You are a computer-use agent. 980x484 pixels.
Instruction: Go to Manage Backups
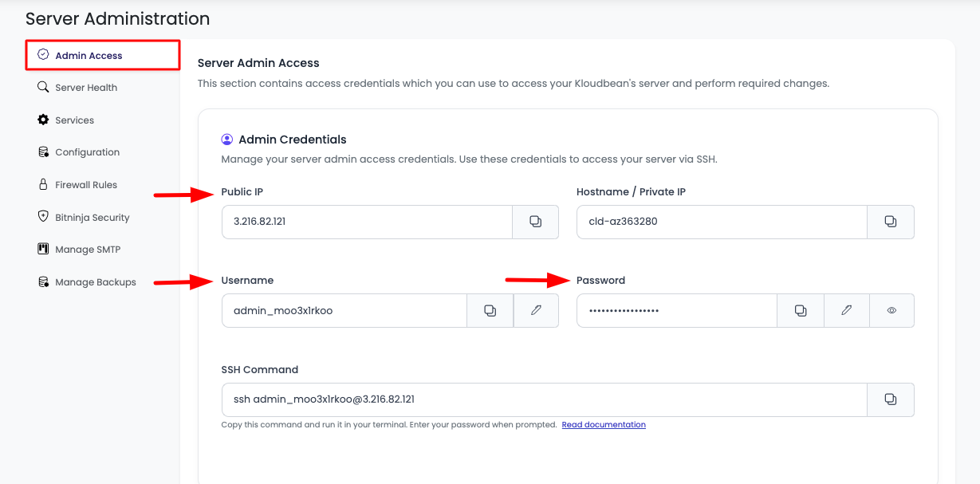pyautogui.click(x=96, y=281)
